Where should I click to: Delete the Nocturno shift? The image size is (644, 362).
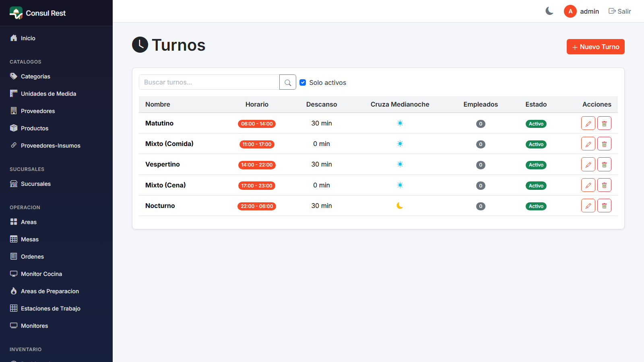[604, 206]
